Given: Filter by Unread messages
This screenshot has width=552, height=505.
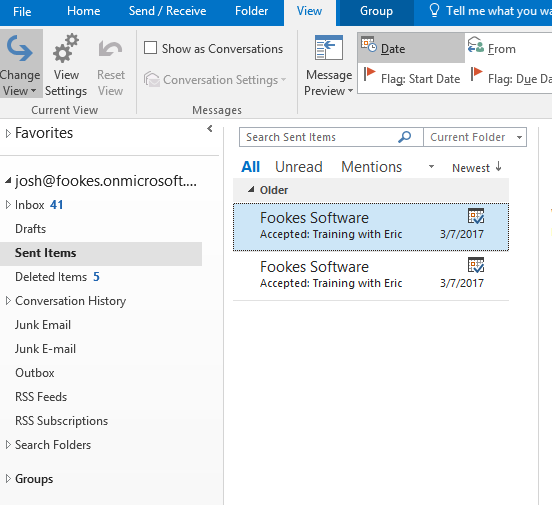Looking at the screenshot, I should (x=299, y=167).
